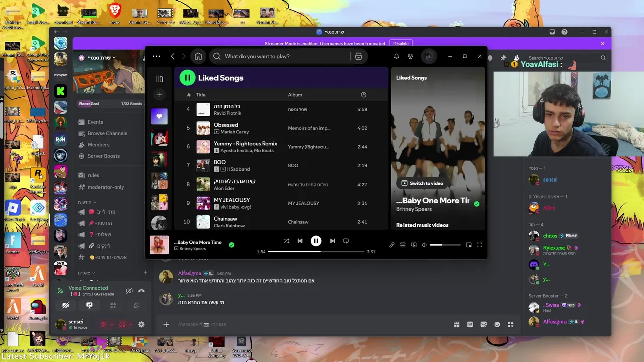This screenshot has width=644, height=362.
Task: Open Discord pinned messages icon
Action: (x=503, y=58)
